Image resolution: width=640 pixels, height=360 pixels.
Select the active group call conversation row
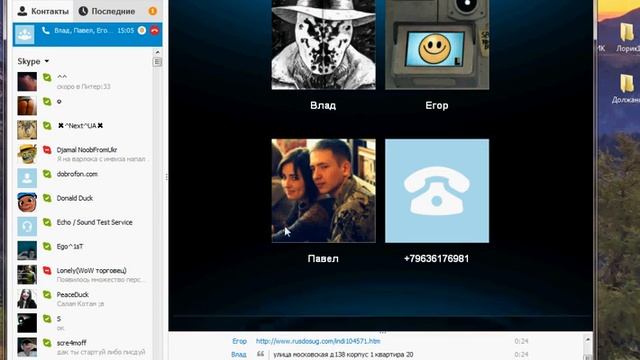coord(87,34)
